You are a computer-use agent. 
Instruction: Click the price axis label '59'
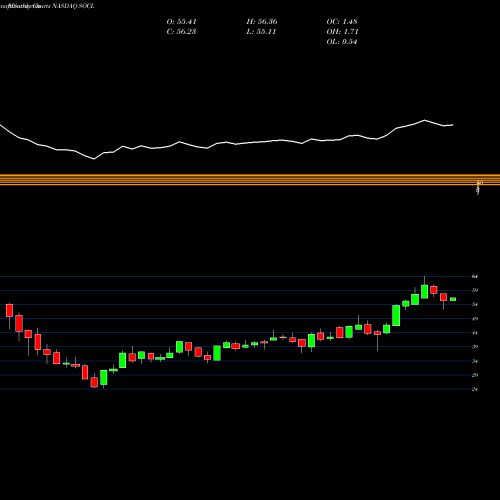475,290
